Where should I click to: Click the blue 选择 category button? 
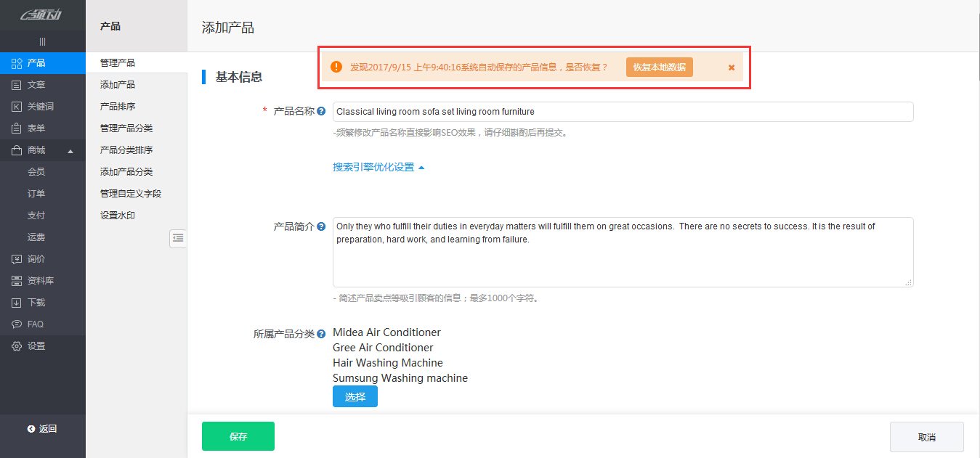coord(355,397)
